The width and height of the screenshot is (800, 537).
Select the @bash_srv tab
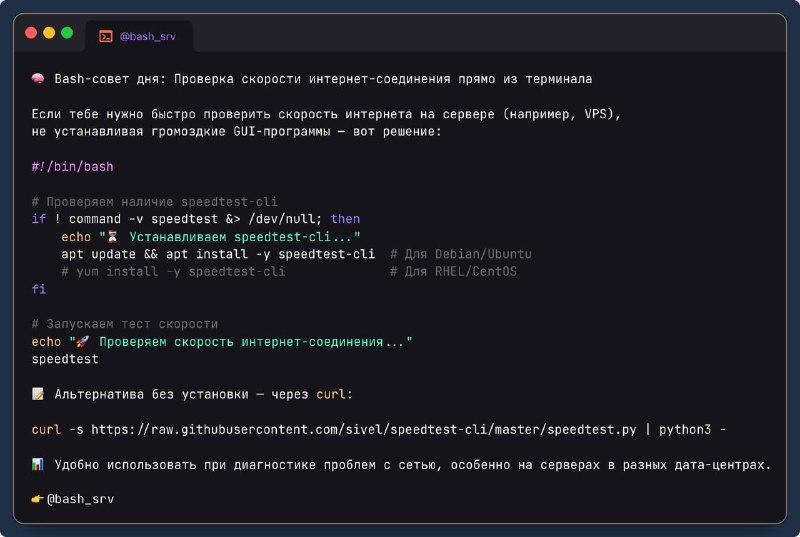click(x=138, y=36)
